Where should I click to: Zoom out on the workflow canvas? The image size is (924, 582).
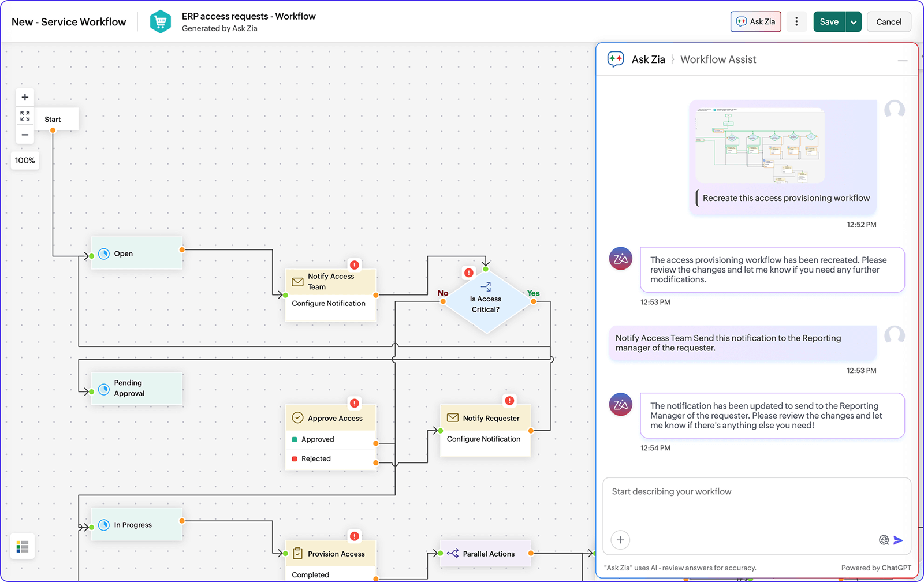click(25, 135)
